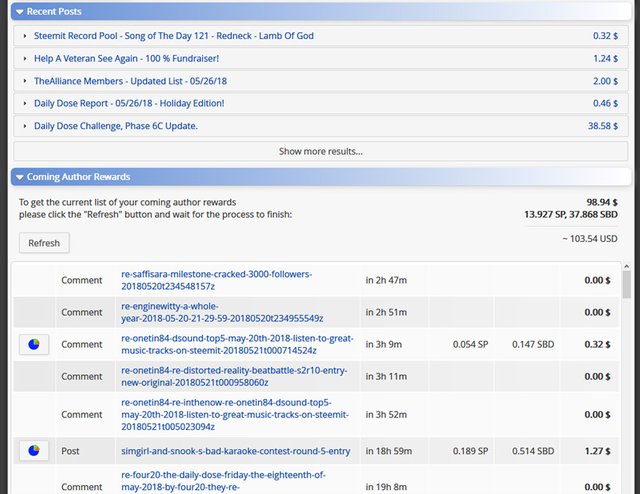Click the rewards list scrollbar thumb

pos(627,285)
